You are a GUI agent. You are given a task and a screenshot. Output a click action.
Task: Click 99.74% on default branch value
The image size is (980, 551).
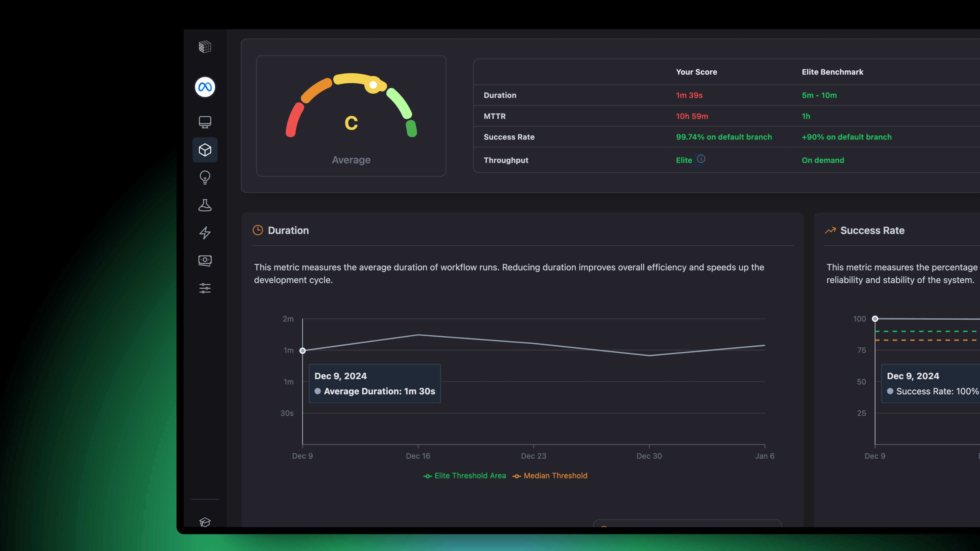click(x=724, y=137)
